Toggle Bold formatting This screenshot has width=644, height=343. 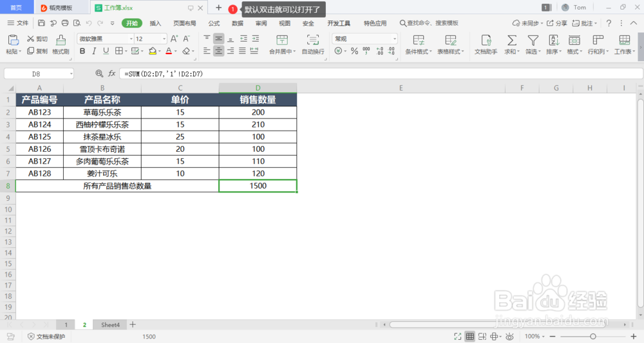[x=82, y=51]
